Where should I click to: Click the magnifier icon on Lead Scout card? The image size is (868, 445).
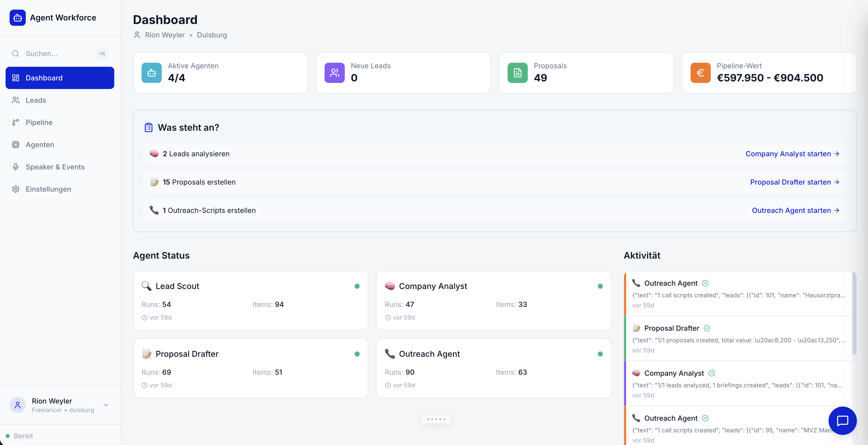coord(146,286)
